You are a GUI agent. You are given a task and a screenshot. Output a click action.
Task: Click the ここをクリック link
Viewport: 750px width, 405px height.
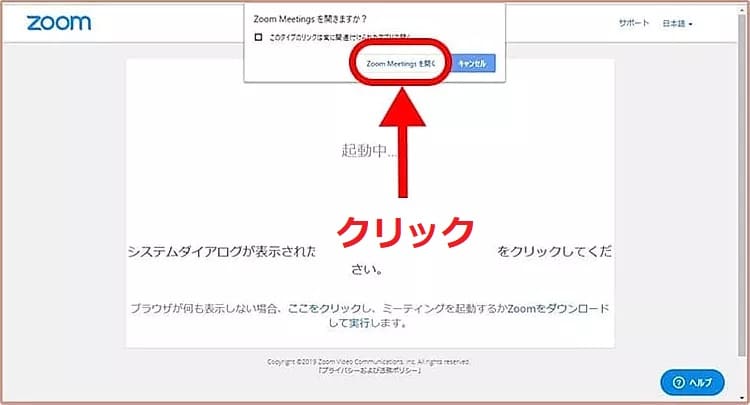[x=324, y=308]
